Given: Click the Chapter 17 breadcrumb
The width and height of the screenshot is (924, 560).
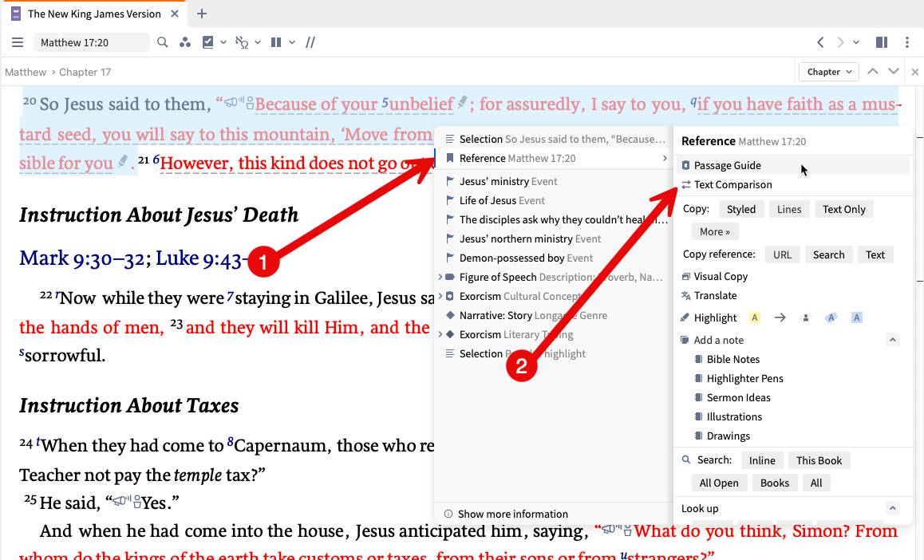Looking at the screenshot, I should tap(85, 72).
